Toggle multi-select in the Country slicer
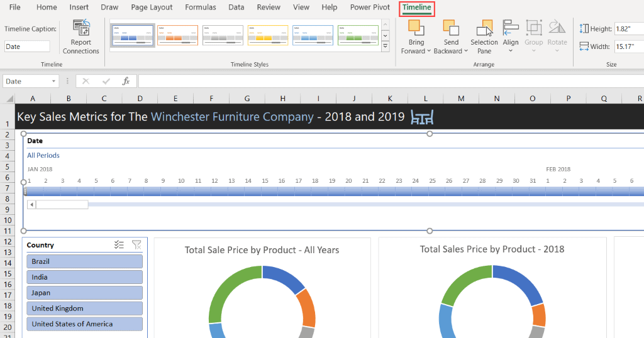This screenshot has height=338, width=644. pos(119,245)
